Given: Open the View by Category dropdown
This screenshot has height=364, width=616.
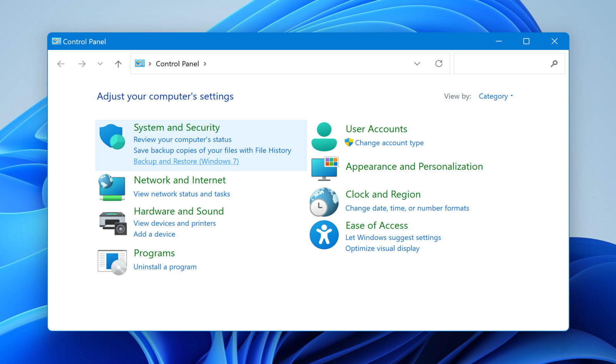Looking at the screenshot, I should [x=495, y=96].
